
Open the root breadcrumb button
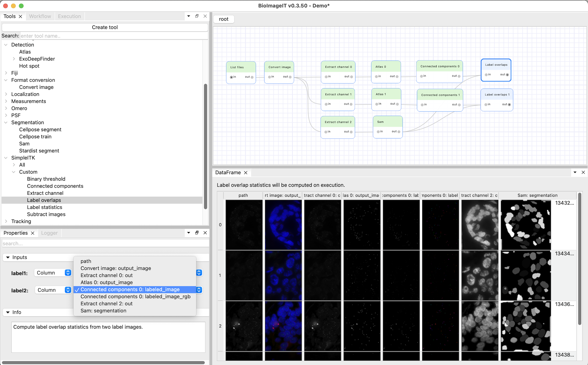click(224, 19)
